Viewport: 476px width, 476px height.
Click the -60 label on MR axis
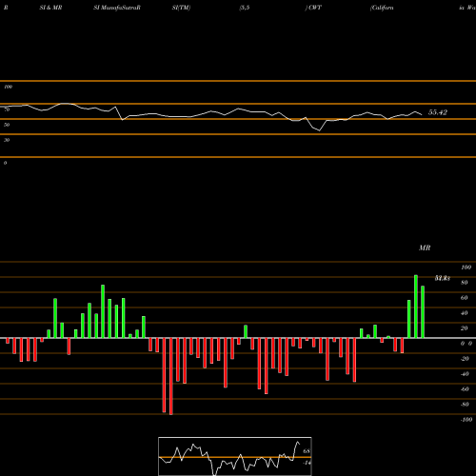[465, 389]
